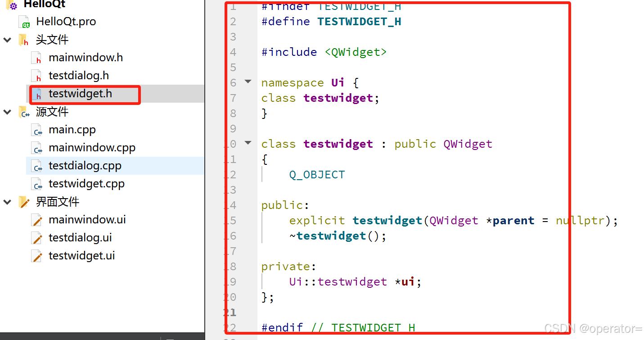Click the main.cpp source file icon

tap(36, 130)
